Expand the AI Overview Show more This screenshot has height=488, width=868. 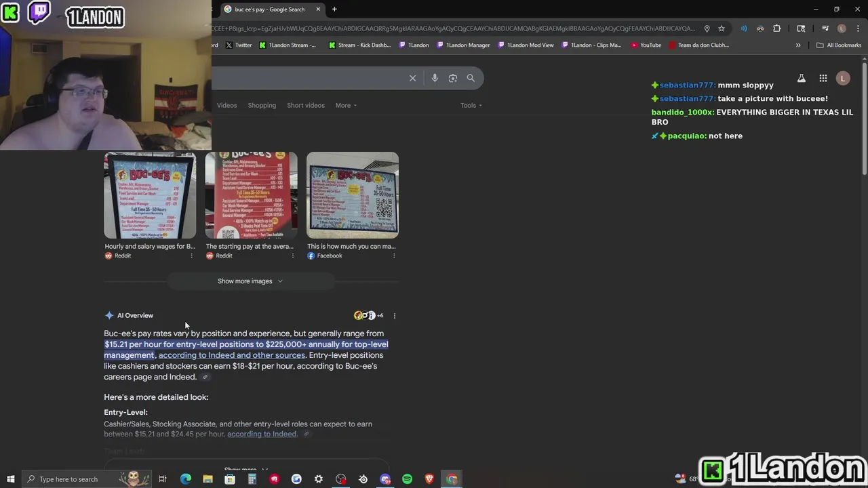(245, 469)
